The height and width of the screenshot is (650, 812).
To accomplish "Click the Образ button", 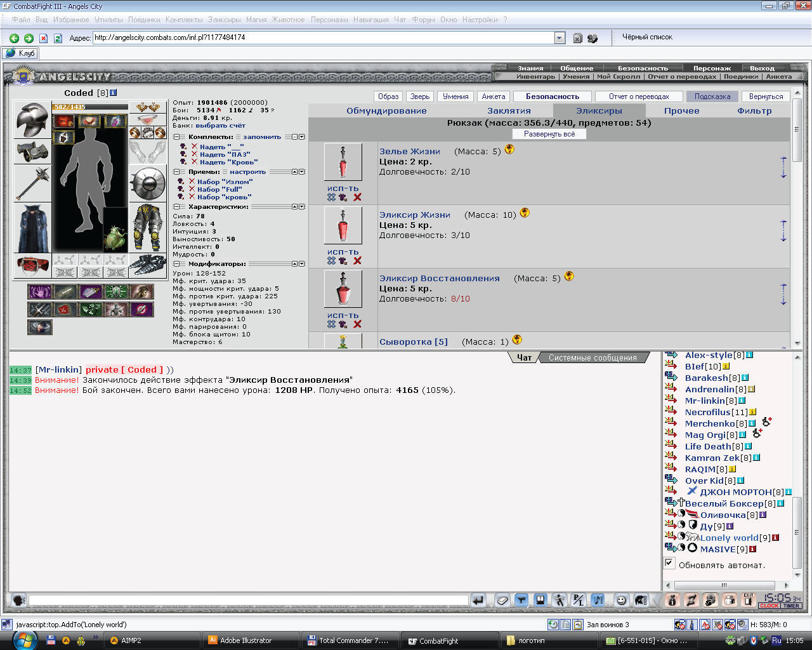I will (x=388, y=96).
